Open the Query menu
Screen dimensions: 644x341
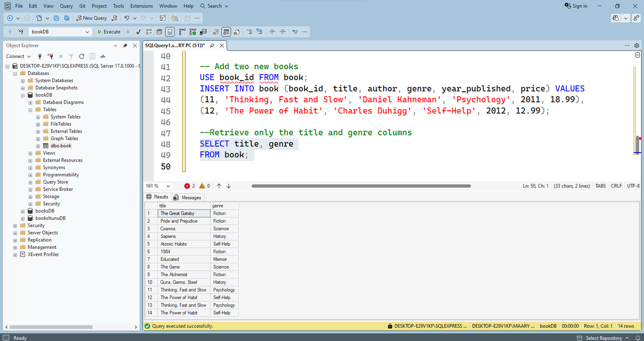point(67,5)
